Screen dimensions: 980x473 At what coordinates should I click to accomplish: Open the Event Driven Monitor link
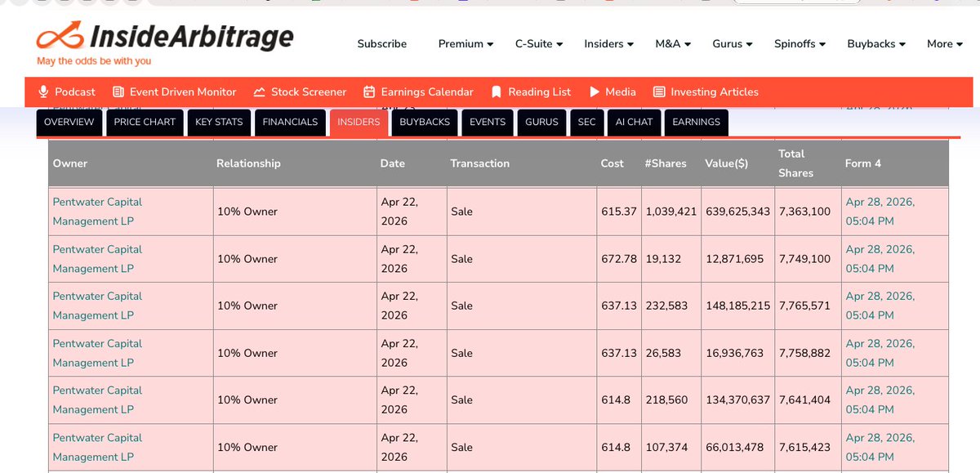[x=183, y=91]
